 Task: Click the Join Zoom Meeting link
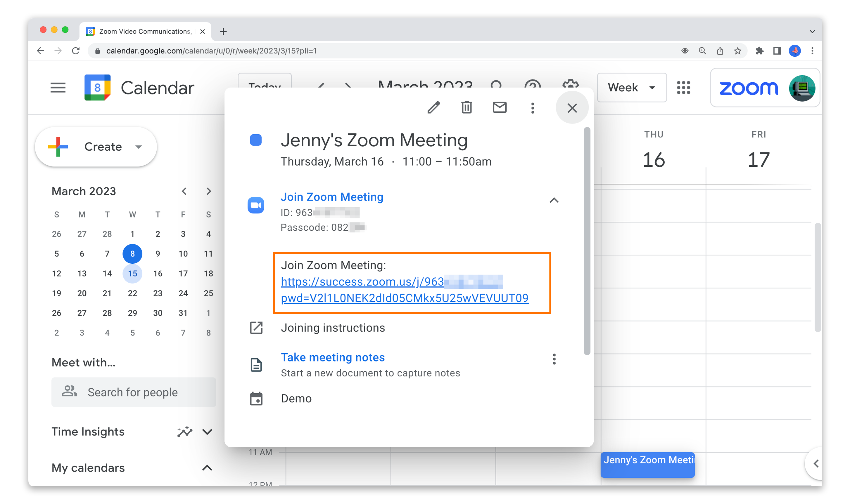click(332, 197)
